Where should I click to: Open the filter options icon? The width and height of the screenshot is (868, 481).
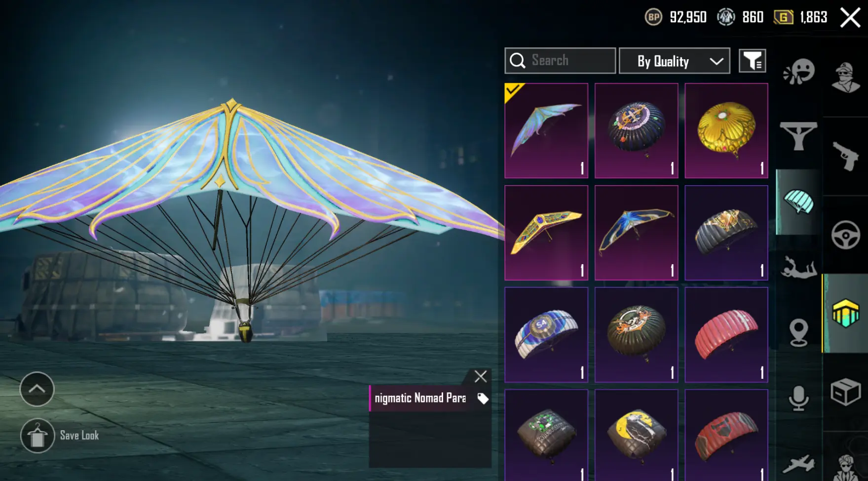pyautogui.click(x=752, y=61)
